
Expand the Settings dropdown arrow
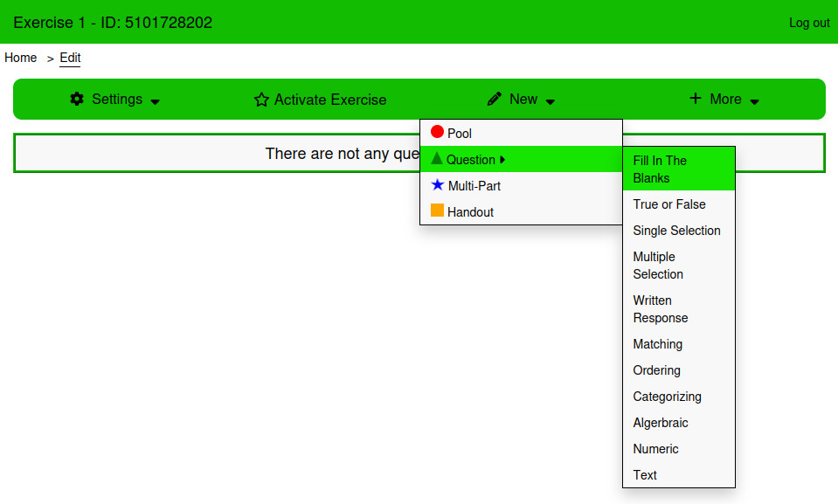(156, 101)
